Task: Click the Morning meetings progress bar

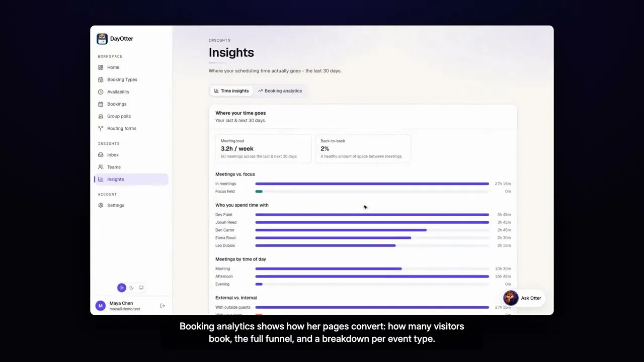Action: pyautogui.click(x=372, y=269)
